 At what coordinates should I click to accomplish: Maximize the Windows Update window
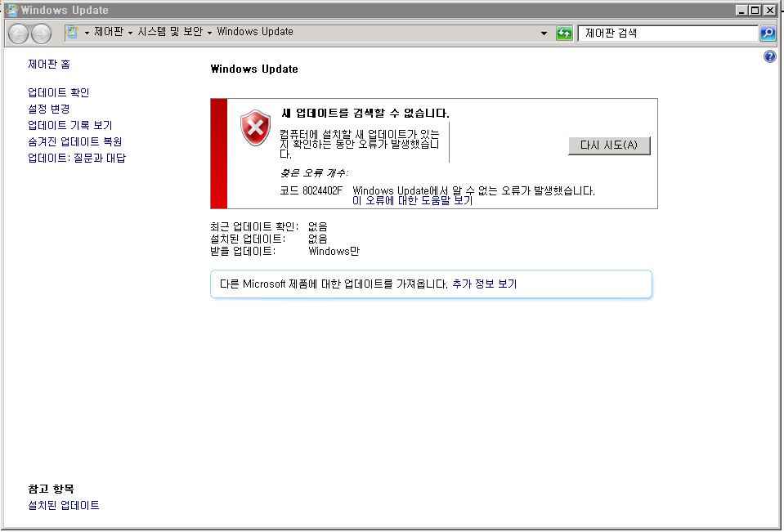click(755, 10)
